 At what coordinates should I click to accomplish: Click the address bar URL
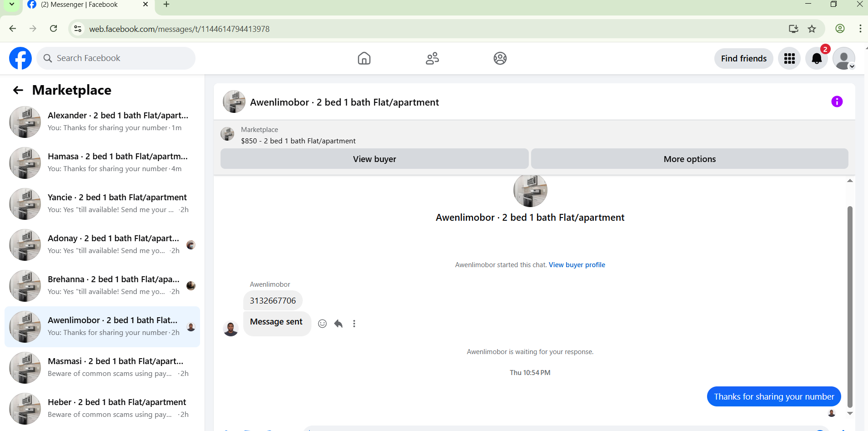coord(179,29)
